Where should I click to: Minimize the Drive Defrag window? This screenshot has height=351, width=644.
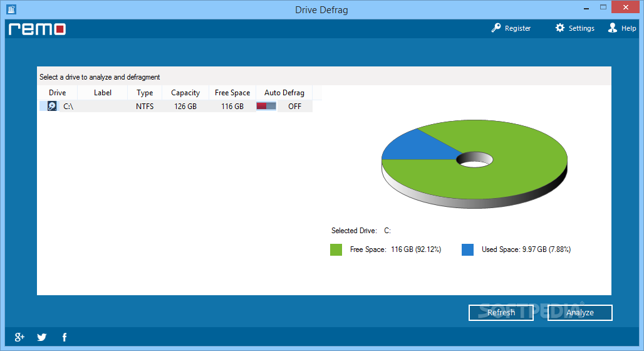[586, 8]
